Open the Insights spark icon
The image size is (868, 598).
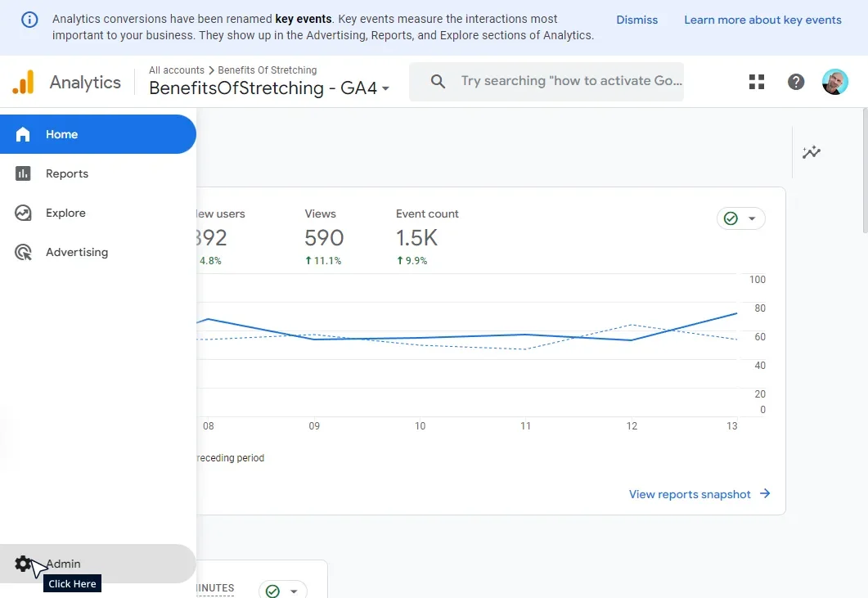811,152
